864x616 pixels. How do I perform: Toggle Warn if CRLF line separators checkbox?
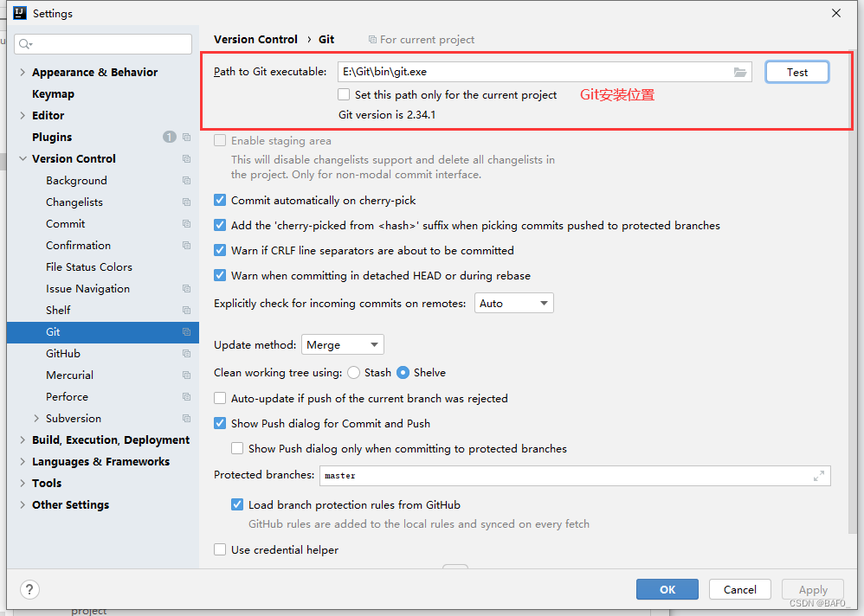pyautogui.click(x=220, y=250)
